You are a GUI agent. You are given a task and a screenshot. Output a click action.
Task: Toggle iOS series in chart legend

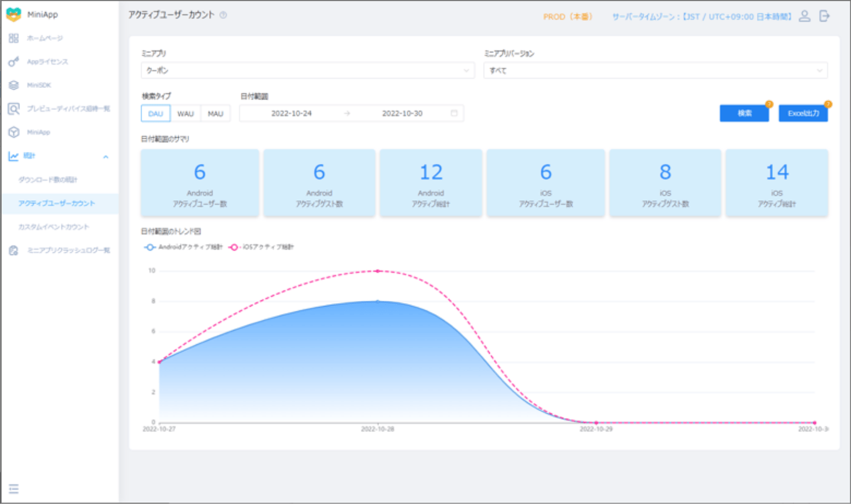click(x=261, y=247)
